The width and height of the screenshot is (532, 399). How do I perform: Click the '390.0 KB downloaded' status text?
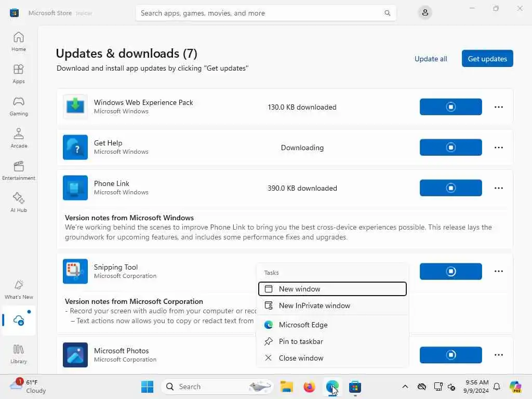[302, 188]
